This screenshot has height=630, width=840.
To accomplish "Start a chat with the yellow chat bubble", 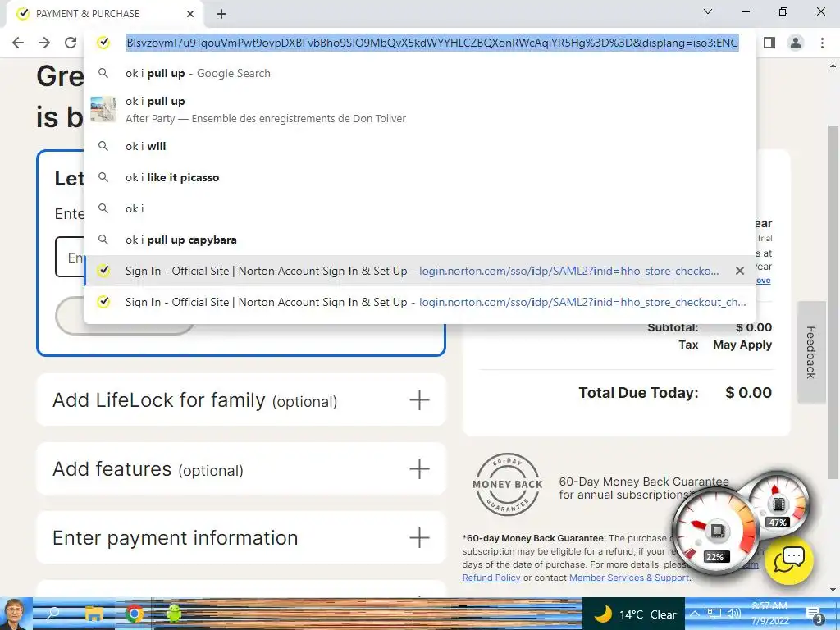I will [789, 559].
